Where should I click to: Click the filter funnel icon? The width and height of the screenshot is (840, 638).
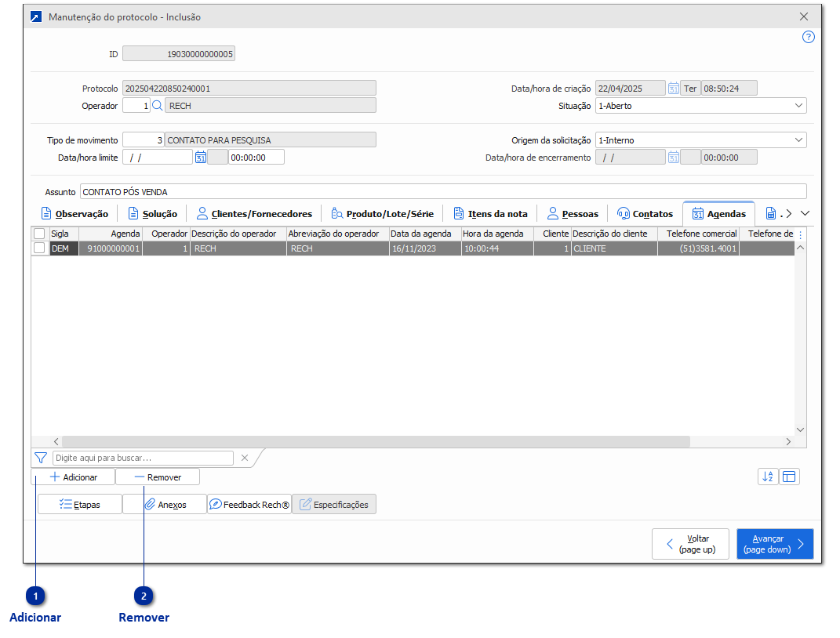point(41,458)
